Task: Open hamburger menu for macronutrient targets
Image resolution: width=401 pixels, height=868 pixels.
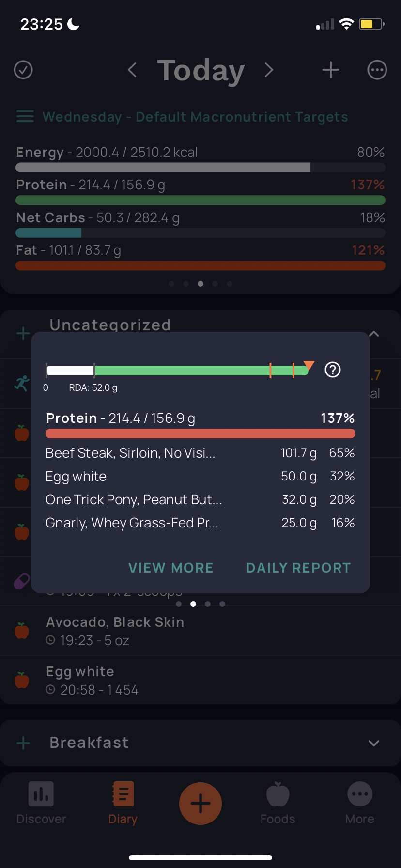Action: (x=25, y=117)
